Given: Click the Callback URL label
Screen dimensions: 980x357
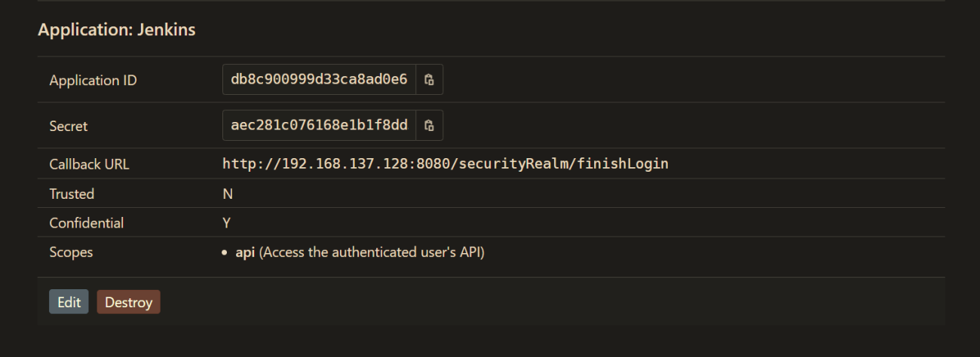Looking at the screenshot, I should click(89, 164).
